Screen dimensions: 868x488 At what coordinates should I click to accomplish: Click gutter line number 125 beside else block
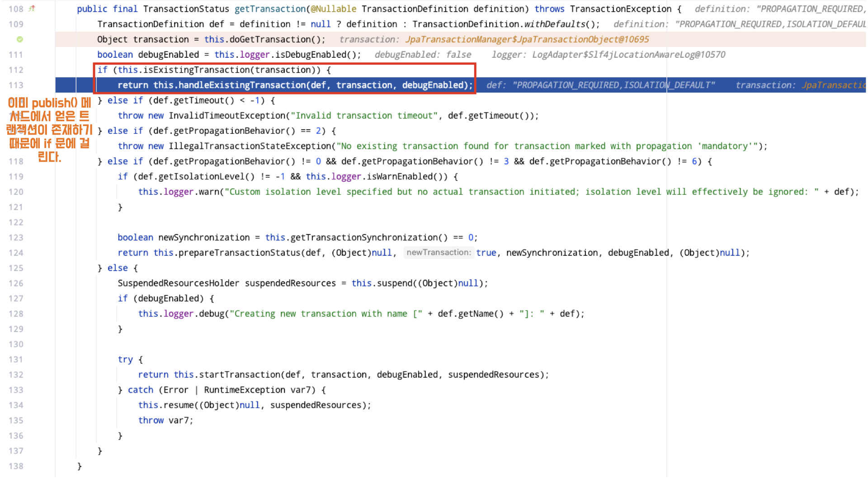pos(16,268)
